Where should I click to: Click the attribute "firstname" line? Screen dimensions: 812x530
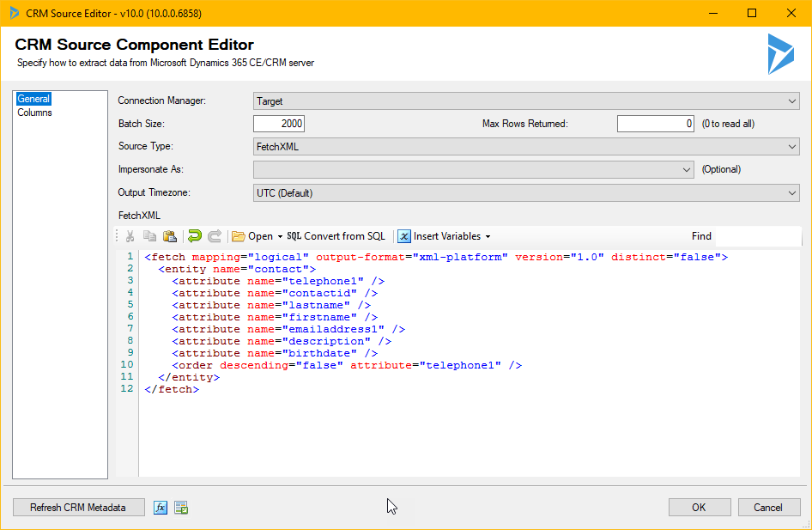point(275,317)
